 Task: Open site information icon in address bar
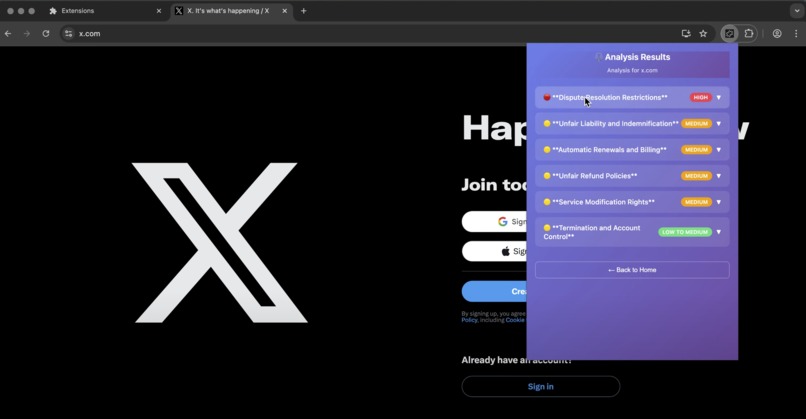coord(68,33)
